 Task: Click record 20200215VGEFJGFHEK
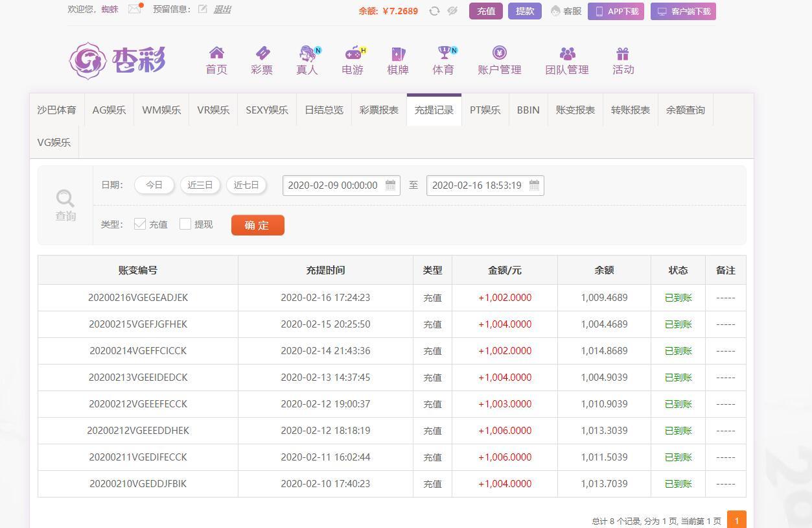click(x=138, y=324)
